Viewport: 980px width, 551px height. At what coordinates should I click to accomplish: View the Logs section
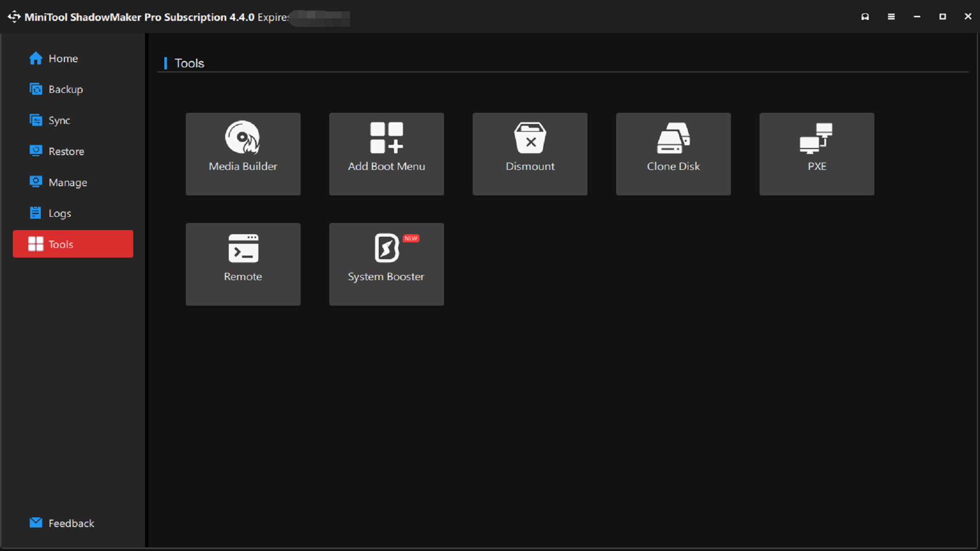coord(60,213)
